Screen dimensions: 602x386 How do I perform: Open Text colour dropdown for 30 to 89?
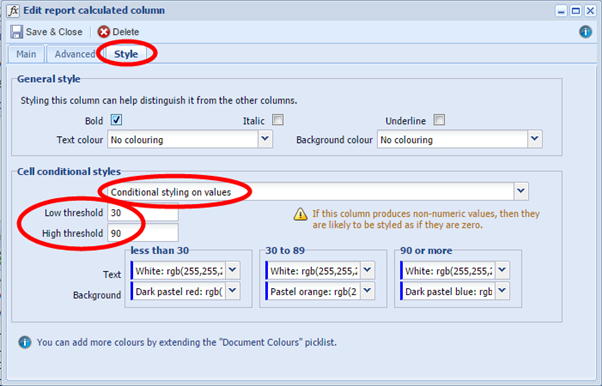[x=367, y=270]
